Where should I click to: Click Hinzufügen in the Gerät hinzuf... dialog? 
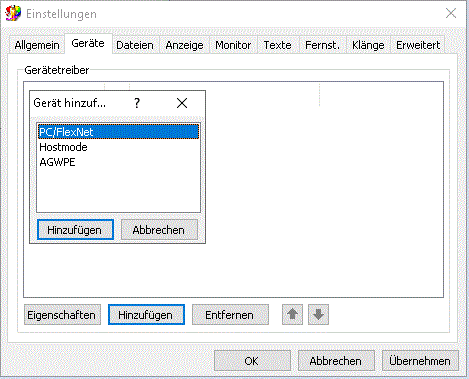(75, 230)
